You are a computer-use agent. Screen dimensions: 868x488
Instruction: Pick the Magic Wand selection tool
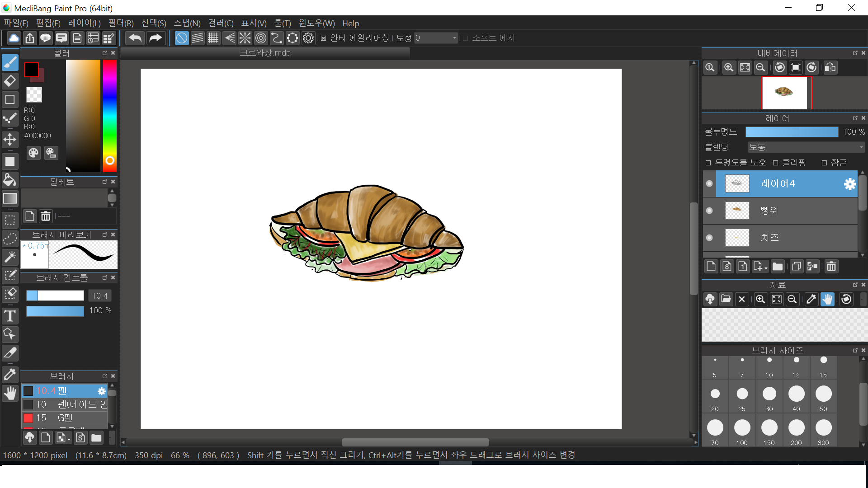pos(10,257)
